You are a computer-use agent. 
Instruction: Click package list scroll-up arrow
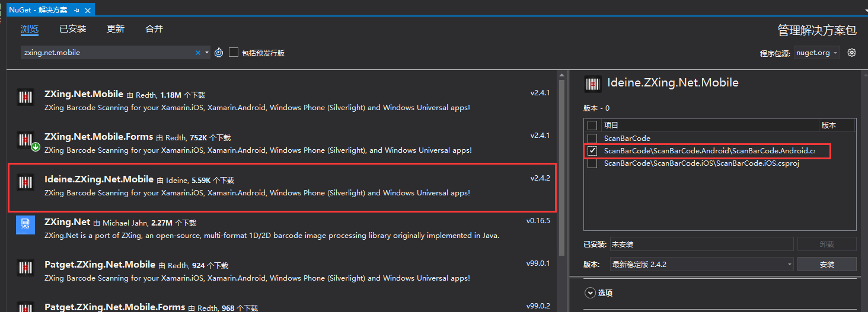562,75
